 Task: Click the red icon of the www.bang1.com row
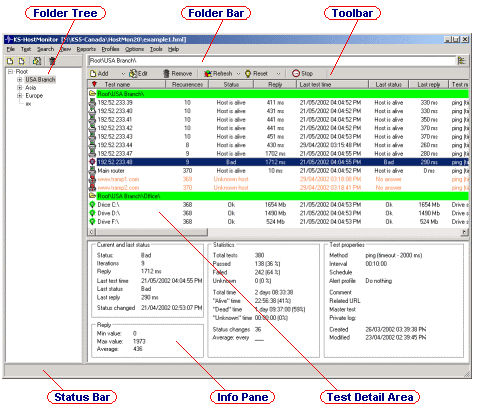(92, 179)
